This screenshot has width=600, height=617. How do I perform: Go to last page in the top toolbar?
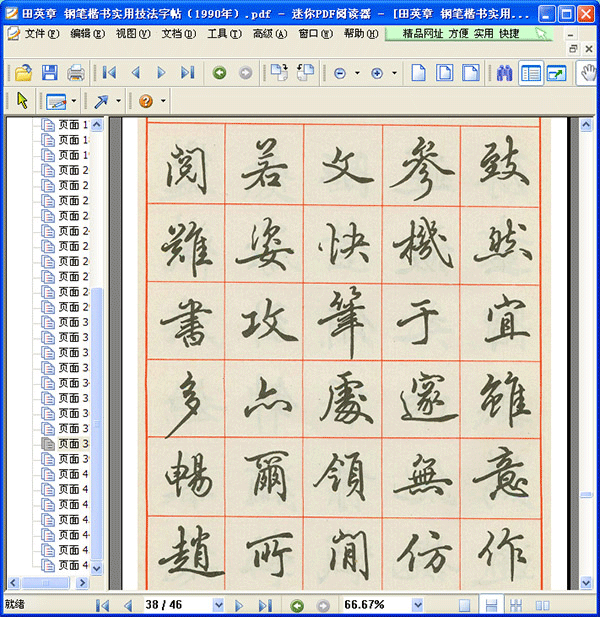click(x=188, y=73)
